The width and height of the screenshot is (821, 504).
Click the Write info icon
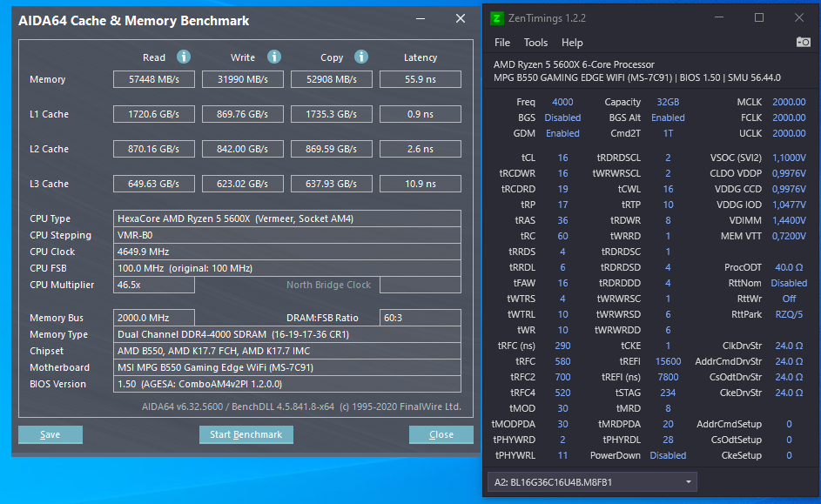point(274,57)
